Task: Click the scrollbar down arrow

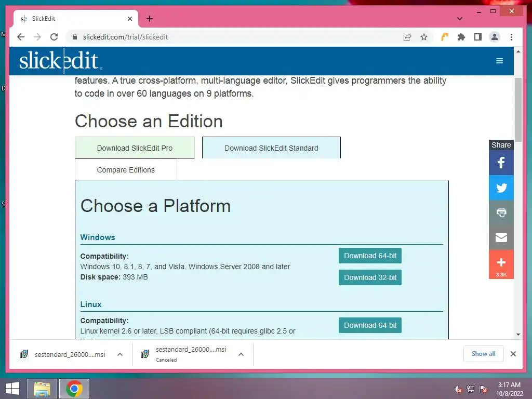Action: (x=518, y=335)
